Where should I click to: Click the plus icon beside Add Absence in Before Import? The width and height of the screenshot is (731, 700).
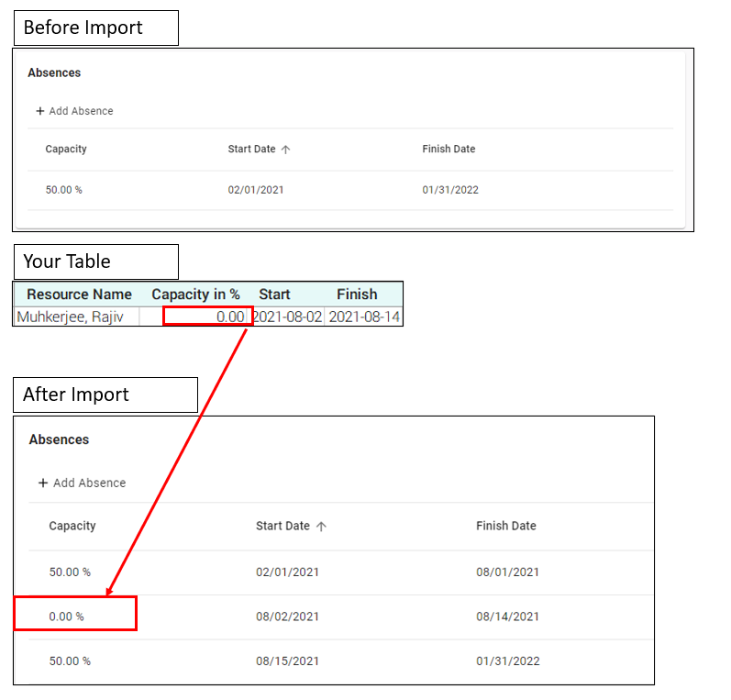point(40,111)
